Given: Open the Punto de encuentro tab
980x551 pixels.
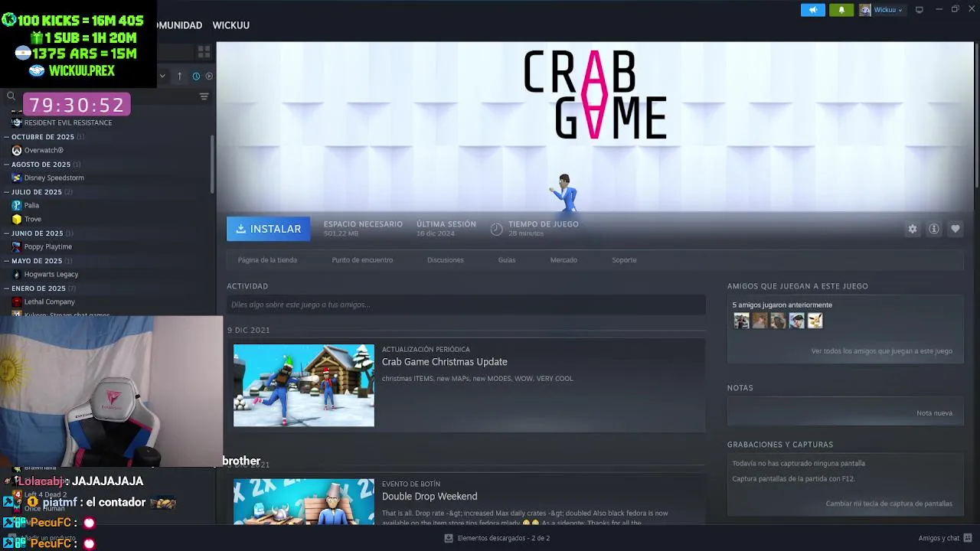Looking at the screenshot, I should click(362, 260).
